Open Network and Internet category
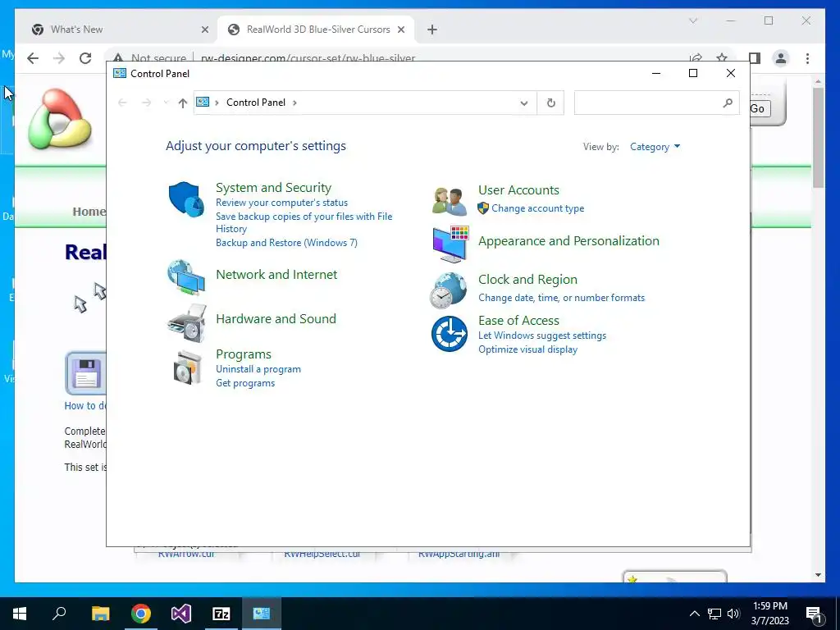840x630 pixels. point(276,274)
